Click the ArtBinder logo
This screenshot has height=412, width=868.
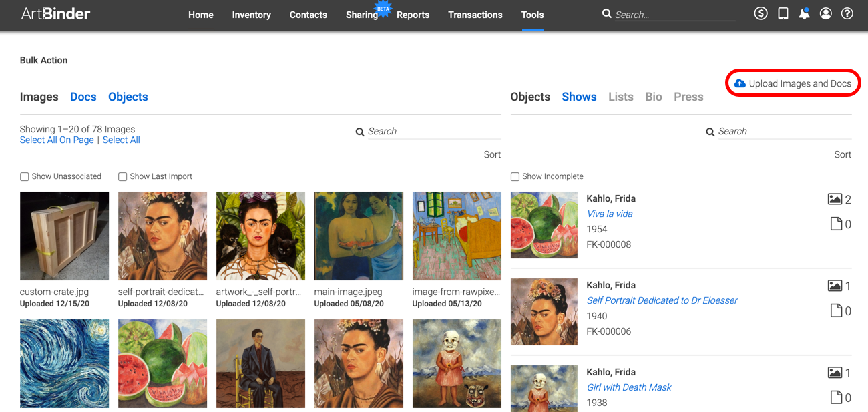pyautogui.click(x=56, y=14)
